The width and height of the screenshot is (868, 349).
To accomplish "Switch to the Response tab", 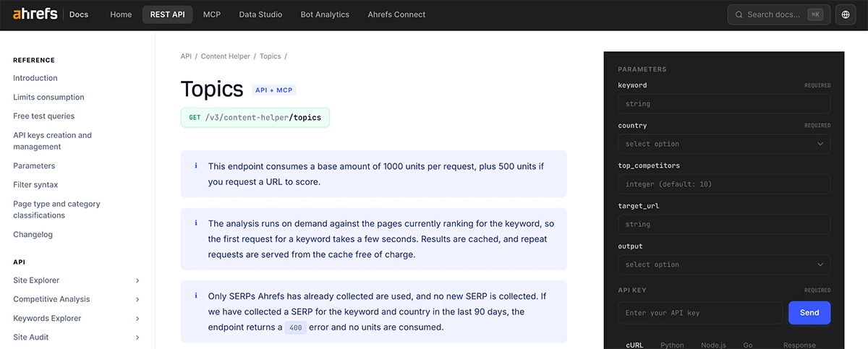I will (799, 345).
